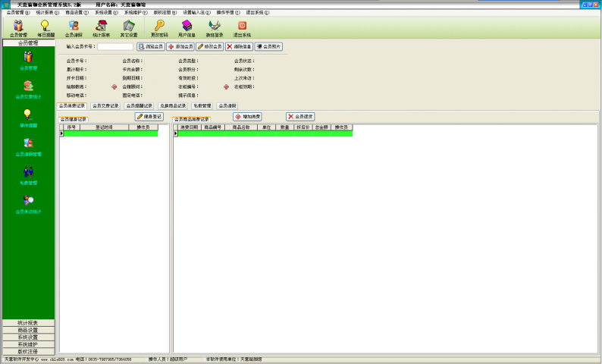The image size is (602, 364).
Task: Expand the 商品设置 sidebar section
Action: point(28,330)
